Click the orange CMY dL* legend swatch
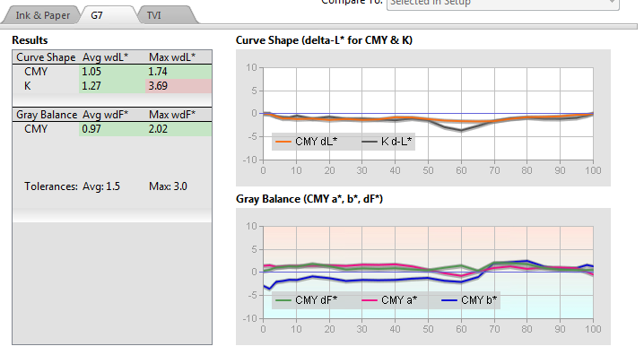Image resolution: width=644 pixels, height=355 pixels. point(283,142)
